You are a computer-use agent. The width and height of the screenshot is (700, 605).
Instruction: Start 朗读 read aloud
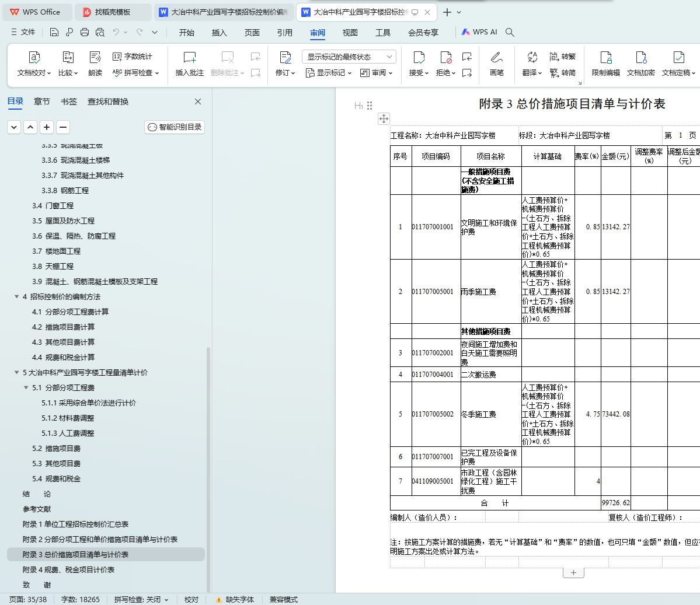click(95, 64)
